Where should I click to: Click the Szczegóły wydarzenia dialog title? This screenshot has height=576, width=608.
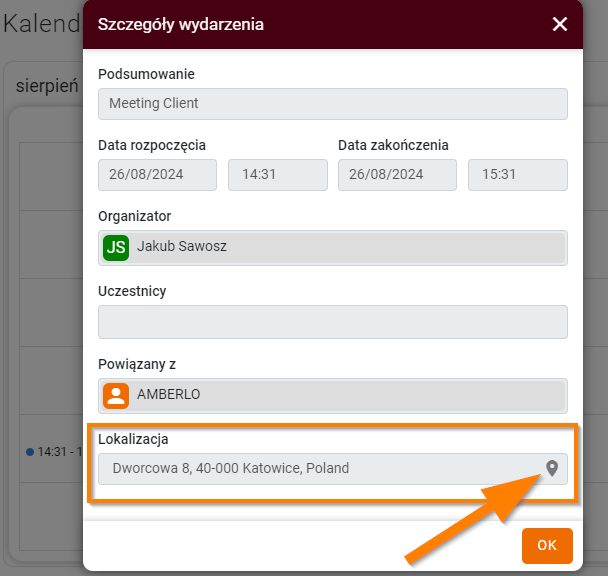pos(181,24)
